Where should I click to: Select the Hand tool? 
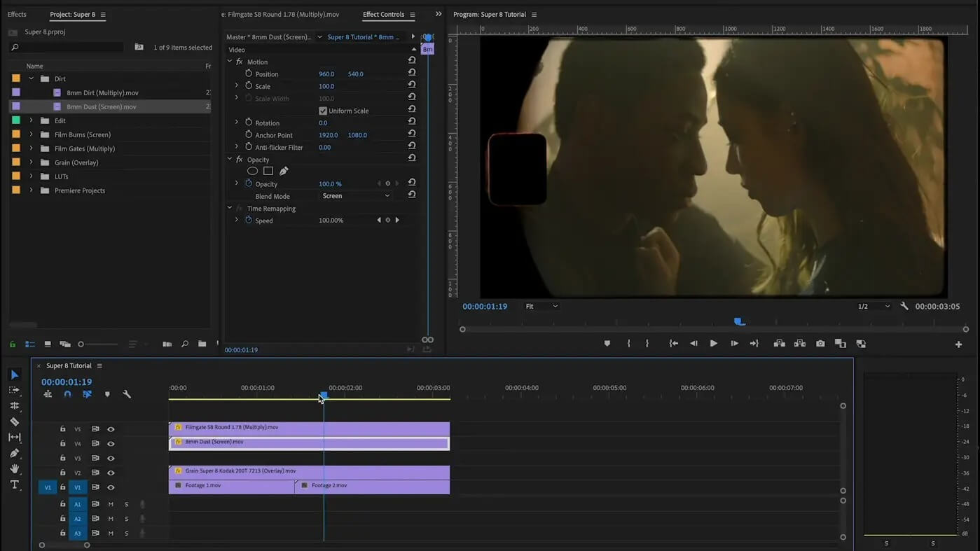click(x=14, y=468)
